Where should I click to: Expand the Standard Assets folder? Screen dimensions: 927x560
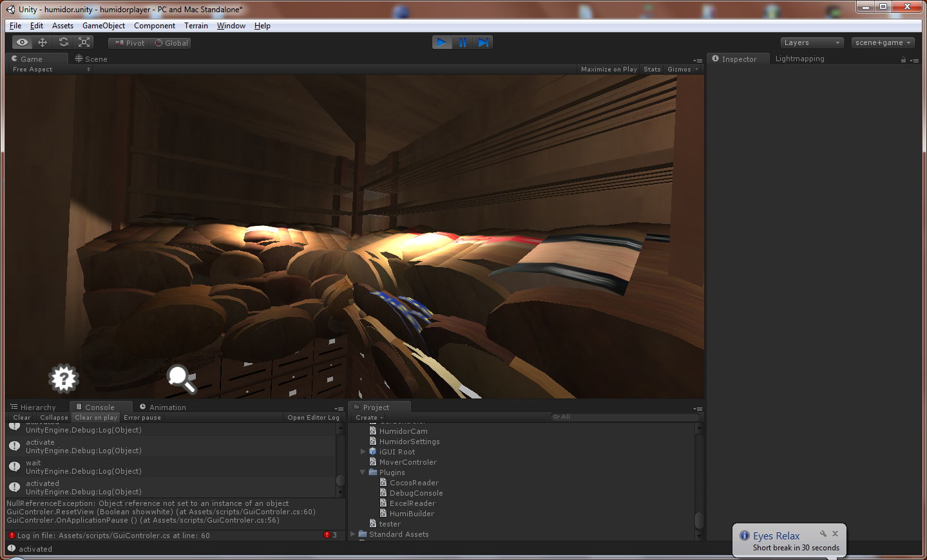(x=352, y=534)
